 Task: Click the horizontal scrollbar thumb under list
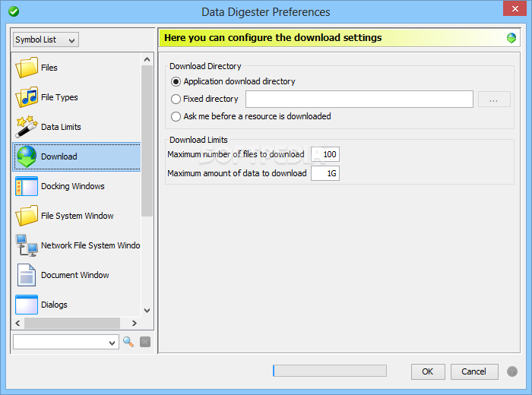point(72,323)
